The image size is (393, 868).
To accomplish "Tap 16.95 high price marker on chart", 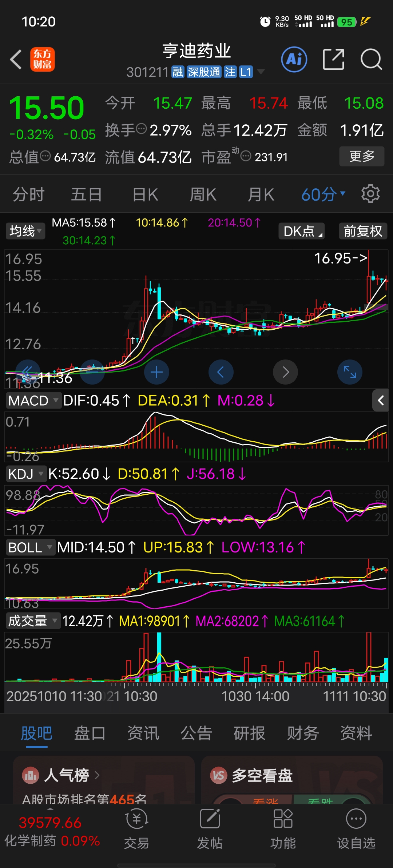I will tap(341, 258).
